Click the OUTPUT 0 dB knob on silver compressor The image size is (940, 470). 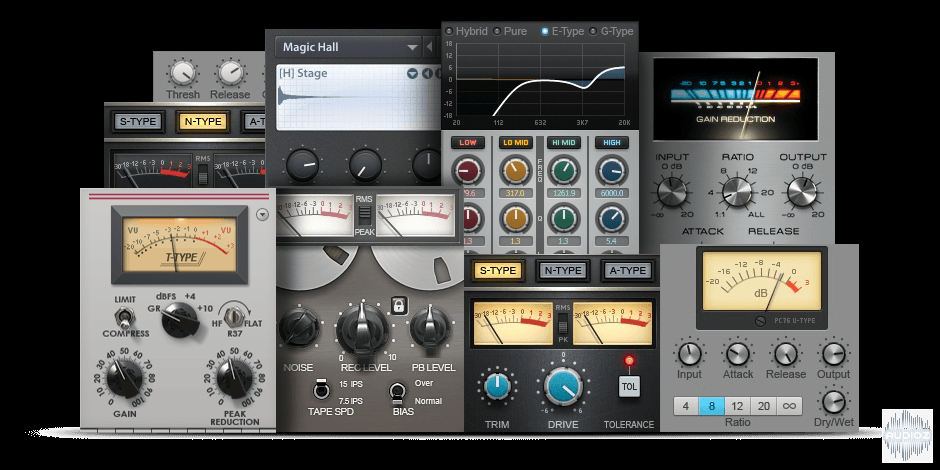802,192
